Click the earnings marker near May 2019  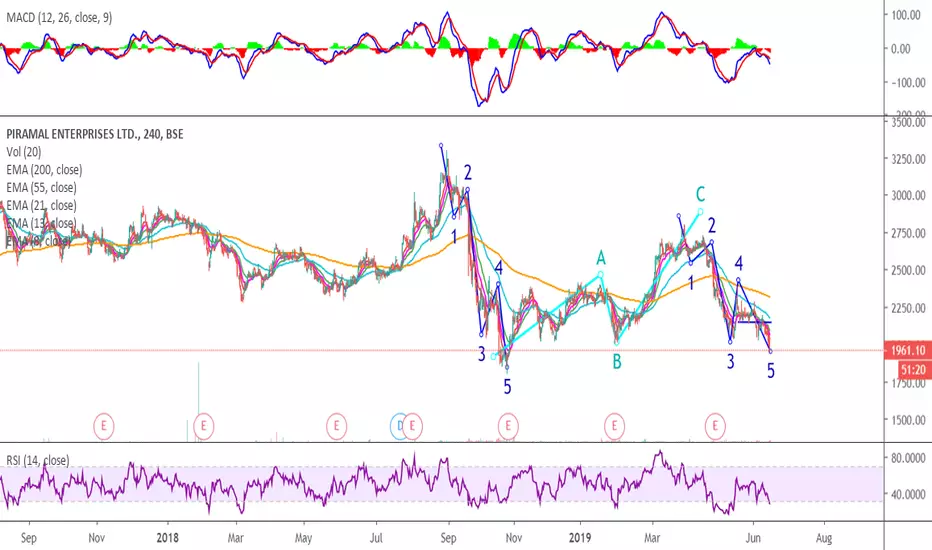pyautogui.click(x=715, y=426)
